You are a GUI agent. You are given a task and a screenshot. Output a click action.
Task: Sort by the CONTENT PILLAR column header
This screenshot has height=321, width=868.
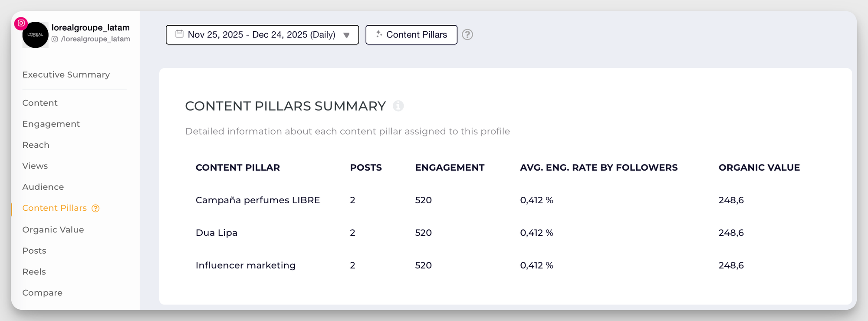point(238,168)
